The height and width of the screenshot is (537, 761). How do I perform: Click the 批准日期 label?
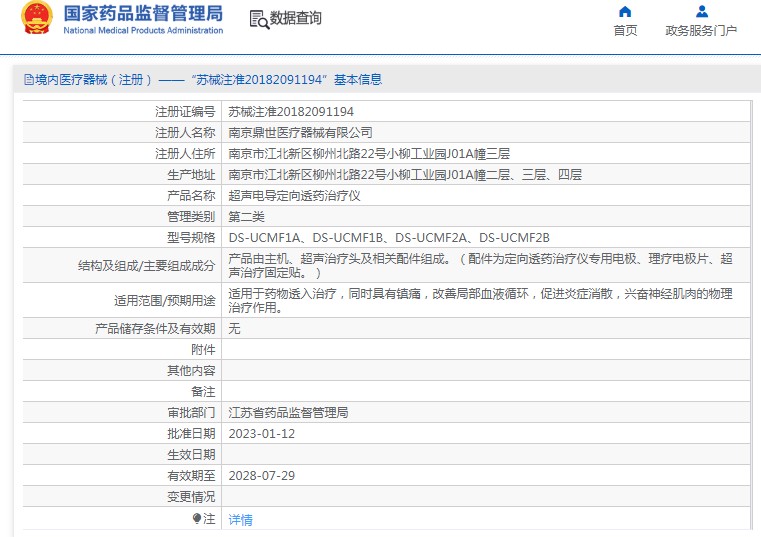click(x=191, y=434)
